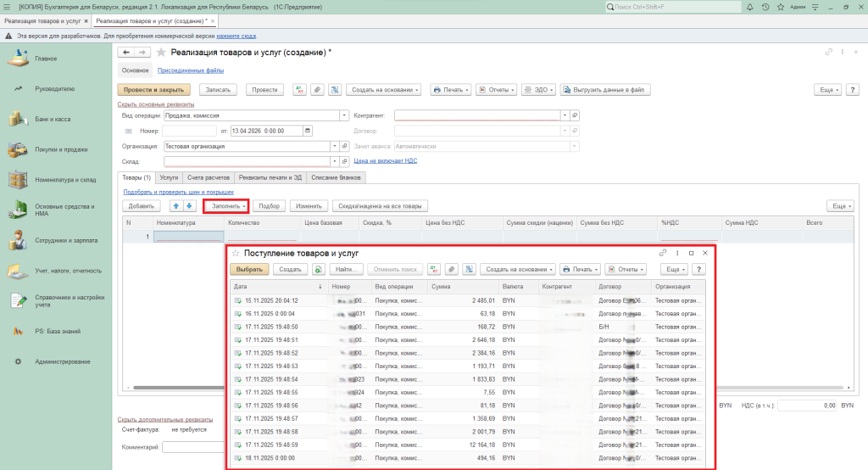Open the calendar picker for document date
868x470 pixels.
coord(307,131)
